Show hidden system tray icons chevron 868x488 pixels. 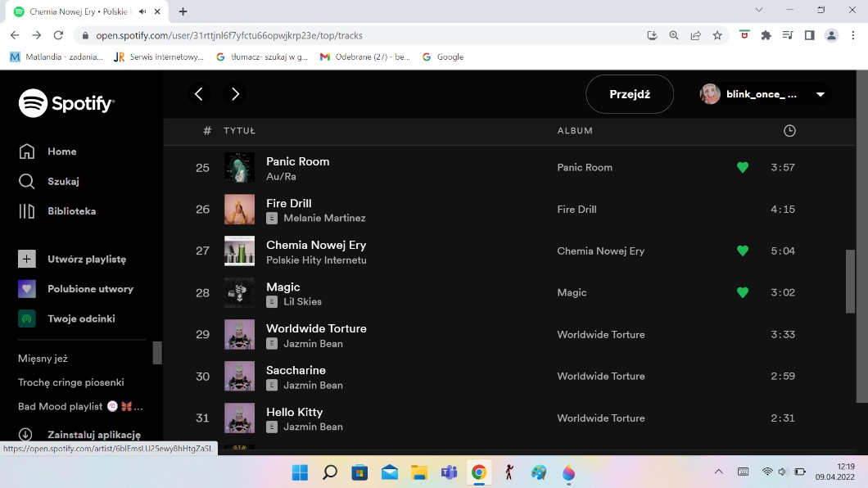pos(719,472)
